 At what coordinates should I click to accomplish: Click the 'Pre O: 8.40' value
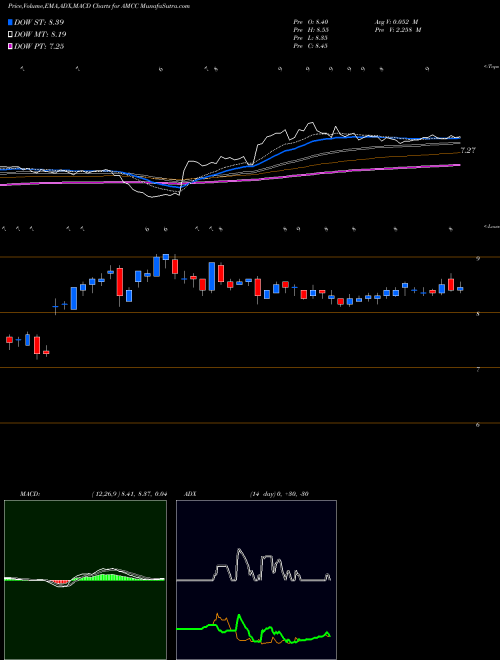click(x=311, y=22)
